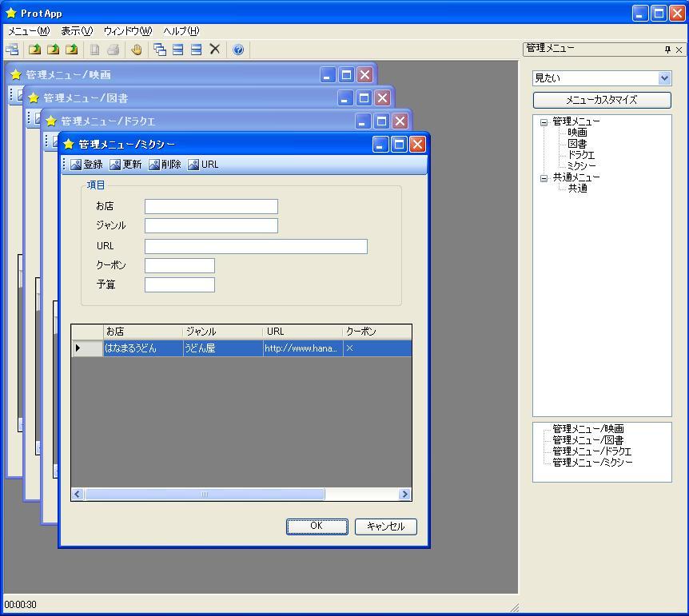
Task: Click the tile icon beside black X
Action: [196, 50]
